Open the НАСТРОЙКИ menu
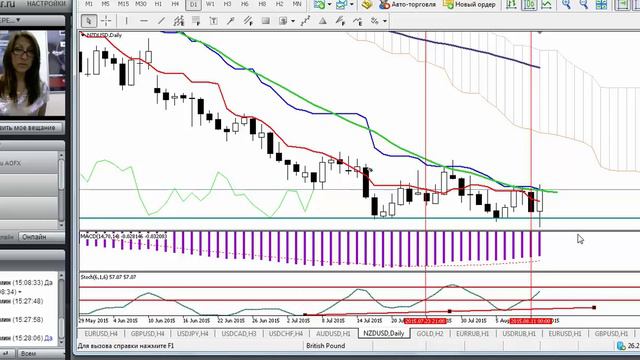Viewport: 640px width, 360px height. (x=46, y=4)
